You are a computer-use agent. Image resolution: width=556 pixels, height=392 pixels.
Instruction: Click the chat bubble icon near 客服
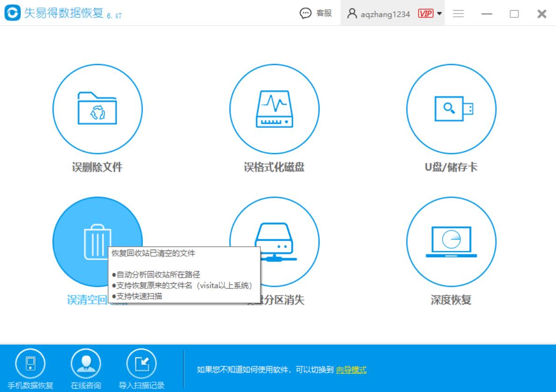click(x=306, y=13)
